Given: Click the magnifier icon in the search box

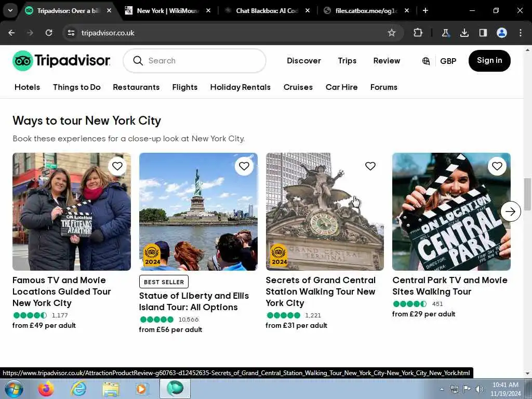Looking at the screenshot, I should coord(138,61).
